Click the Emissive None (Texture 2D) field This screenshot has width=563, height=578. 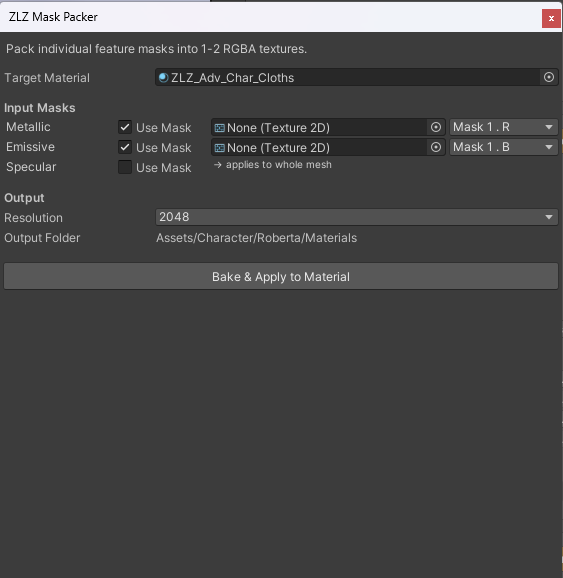pos(328,147)
